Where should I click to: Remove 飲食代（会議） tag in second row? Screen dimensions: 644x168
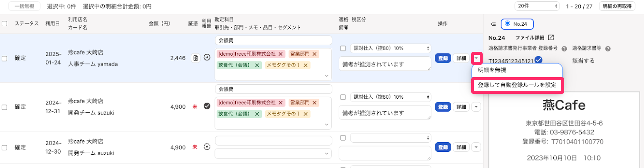[257, 114]
